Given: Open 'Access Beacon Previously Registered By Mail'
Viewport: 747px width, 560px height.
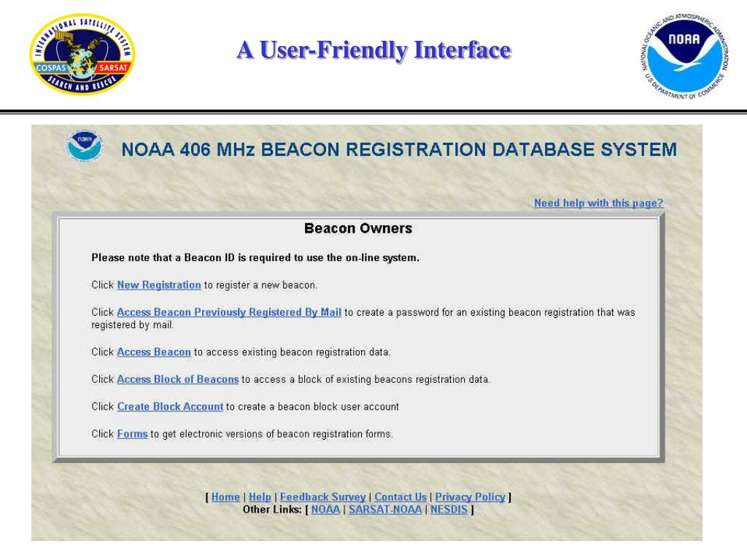Looking at the screenshot, I should pyautogui.click(x=229, y=312).
